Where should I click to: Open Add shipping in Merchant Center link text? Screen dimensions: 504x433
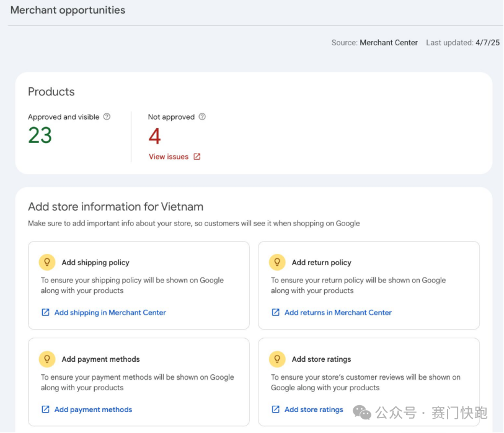tap(110, 312)
